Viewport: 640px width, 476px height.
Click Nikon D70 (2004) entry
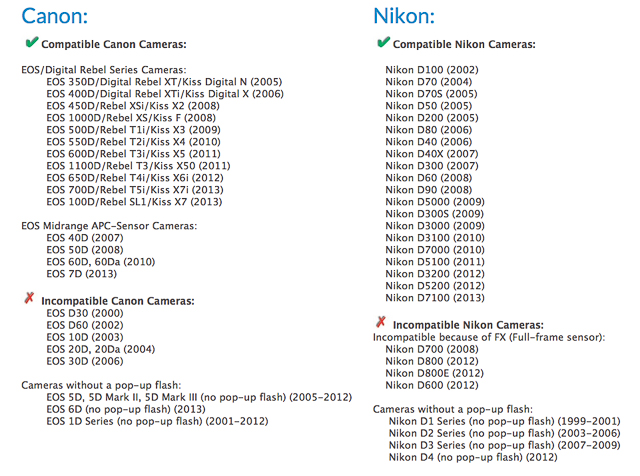tap(429, 82)
